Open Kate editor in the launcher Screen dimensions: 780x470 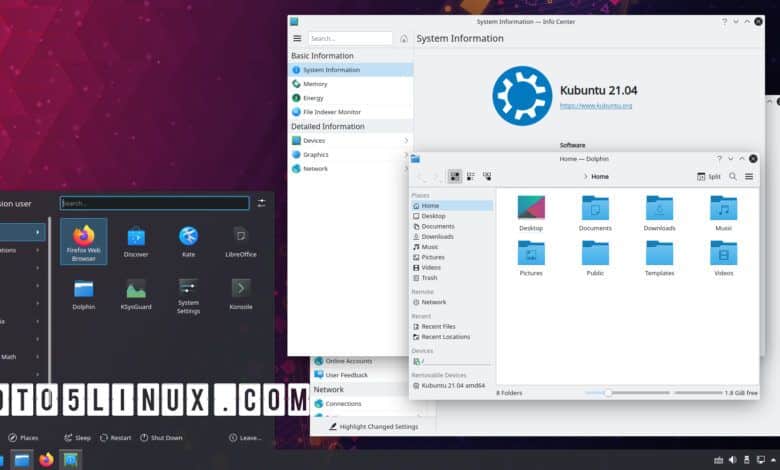pyautogui.click(x=189, y=242)
